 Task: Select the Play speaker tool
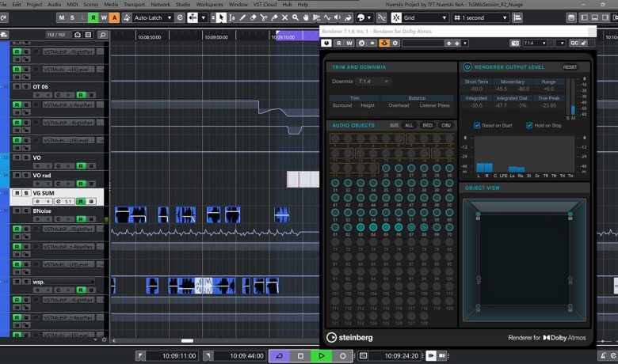point(338,17)
